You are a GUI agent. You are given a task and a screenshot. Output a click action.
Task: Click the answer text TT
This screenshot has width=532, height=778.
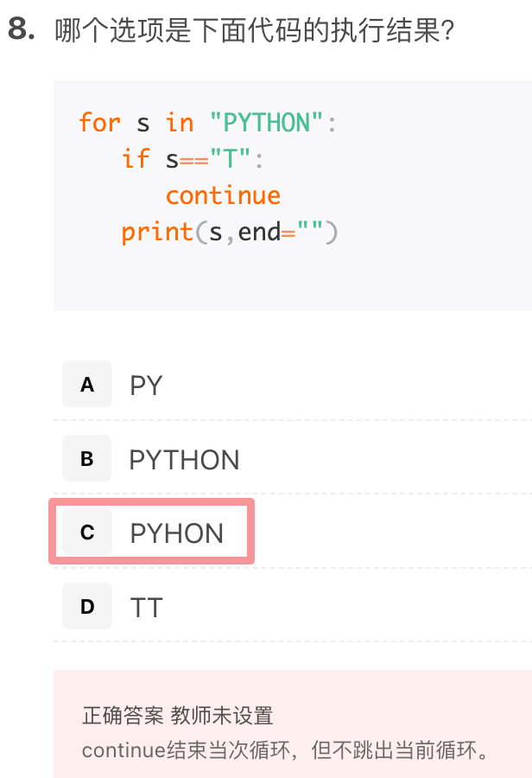click(x=146, y=608)
